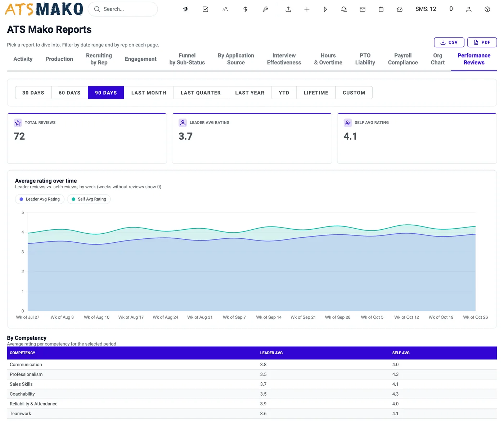Open the PTO Liability tab

tap(365, 59)
